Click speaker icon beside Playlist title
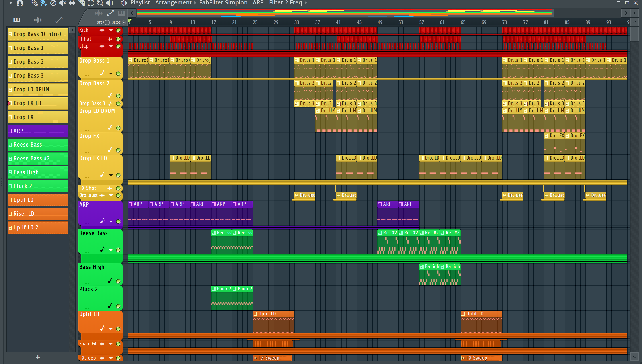 pyautogui.click(x=123, y=3)
